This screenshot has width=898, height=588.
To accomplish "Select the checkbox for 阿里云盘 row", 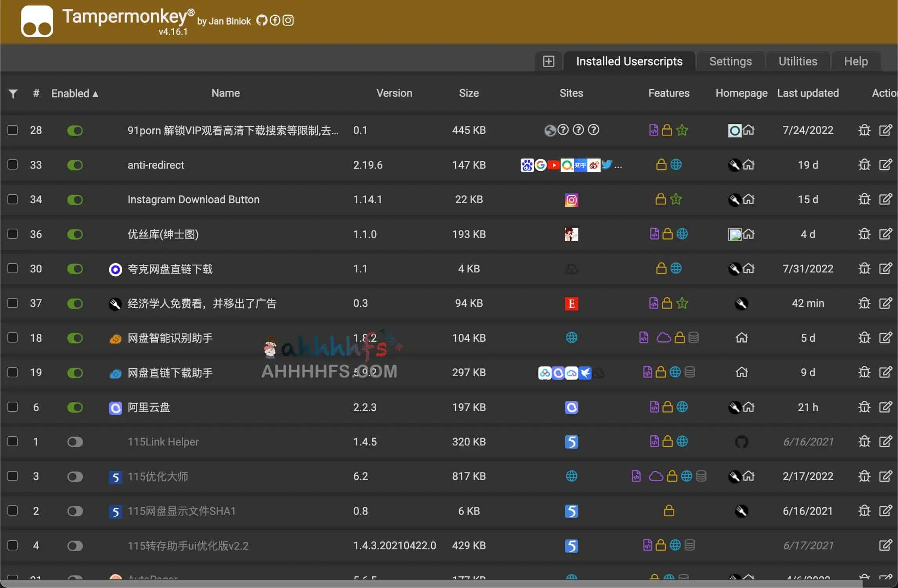I will point(13,407).
